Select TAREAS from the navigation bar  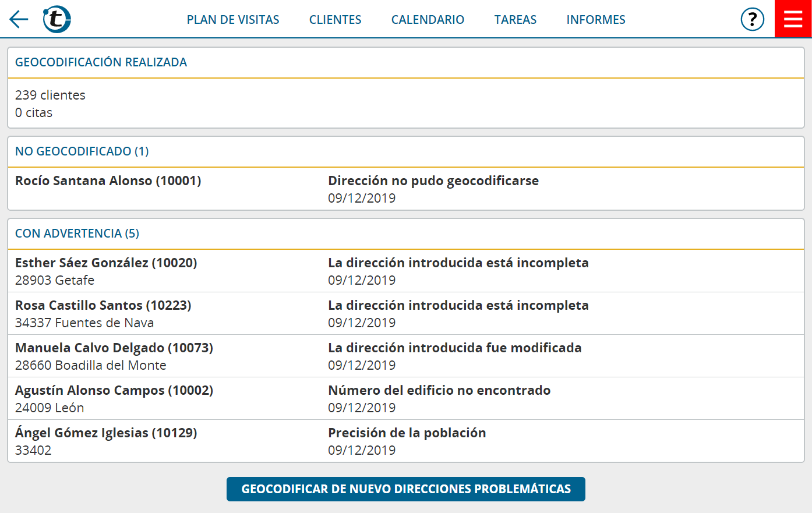tap(516, 20)
